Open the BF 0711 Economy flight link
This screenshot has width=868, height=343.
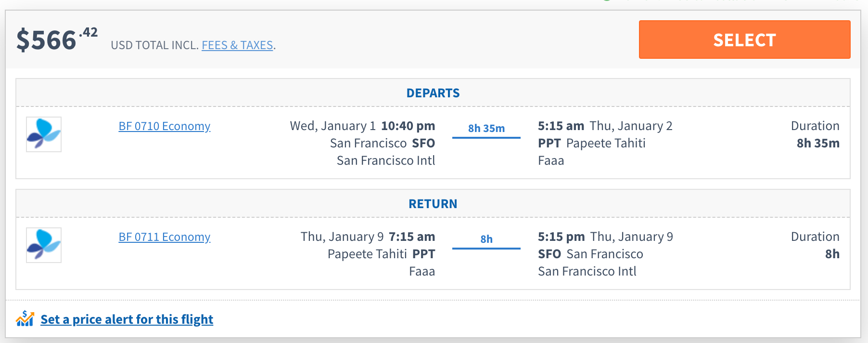[164, 237]
